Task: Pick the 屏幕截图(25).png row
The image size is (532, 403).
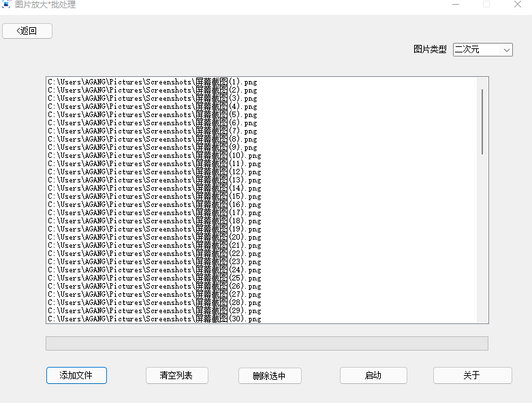Action: (155, 278)
